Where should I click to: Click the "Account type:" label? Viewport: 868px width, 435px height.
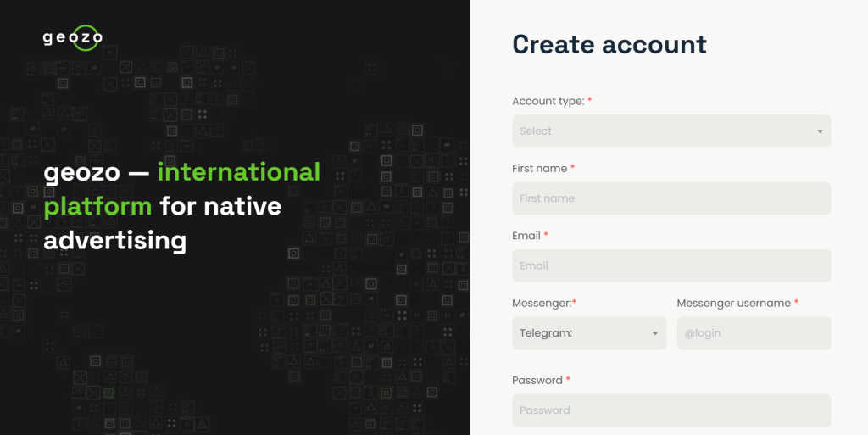coord(548,101)
